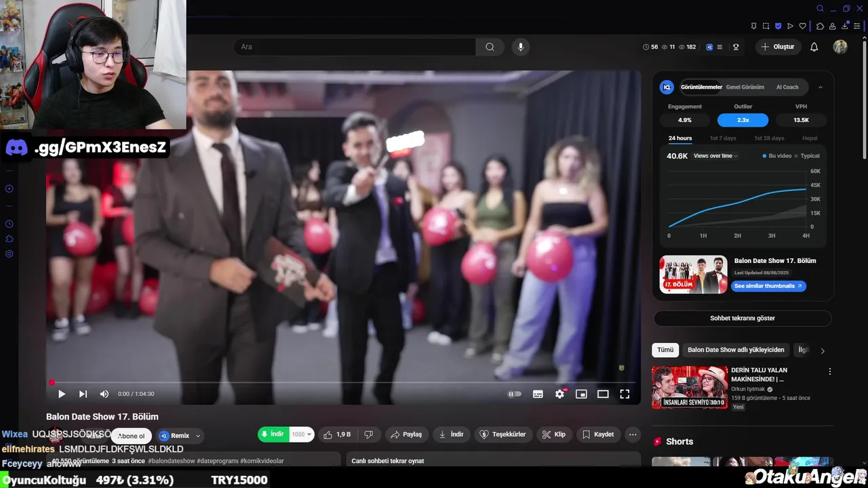The image size is (868, 488).
Task: Click the green İndir download button
Action: [273, 434]
